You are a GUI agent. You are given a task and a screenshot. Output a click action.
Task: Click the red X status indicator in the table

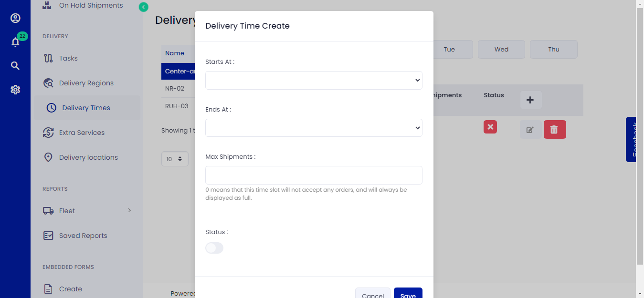490,127
